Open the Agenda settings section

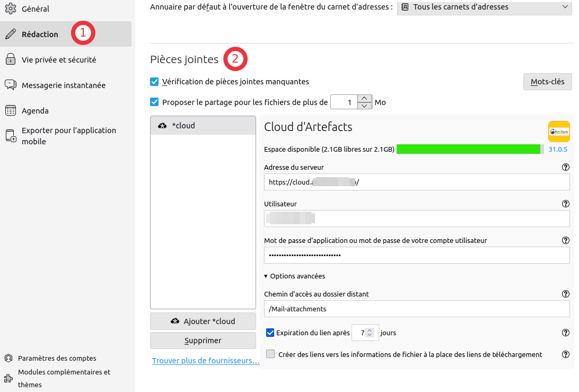click(x=35, y=111)
